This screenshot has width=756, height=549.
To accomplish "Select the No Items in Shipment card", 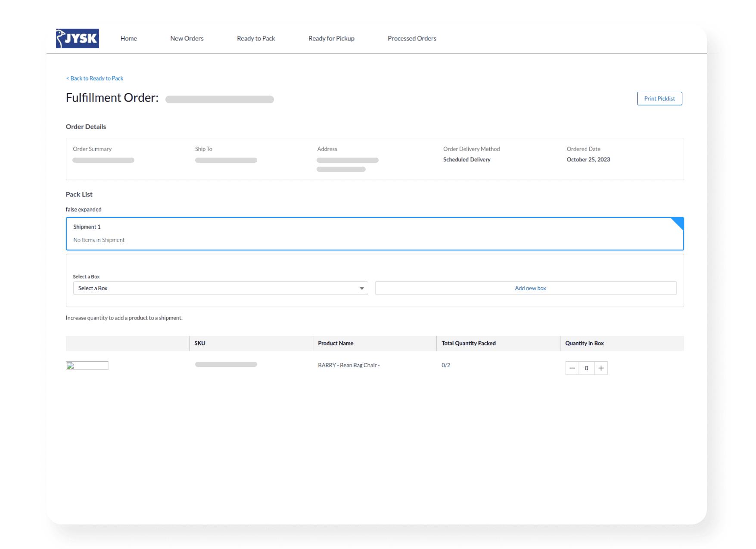I will coord(98,240).
